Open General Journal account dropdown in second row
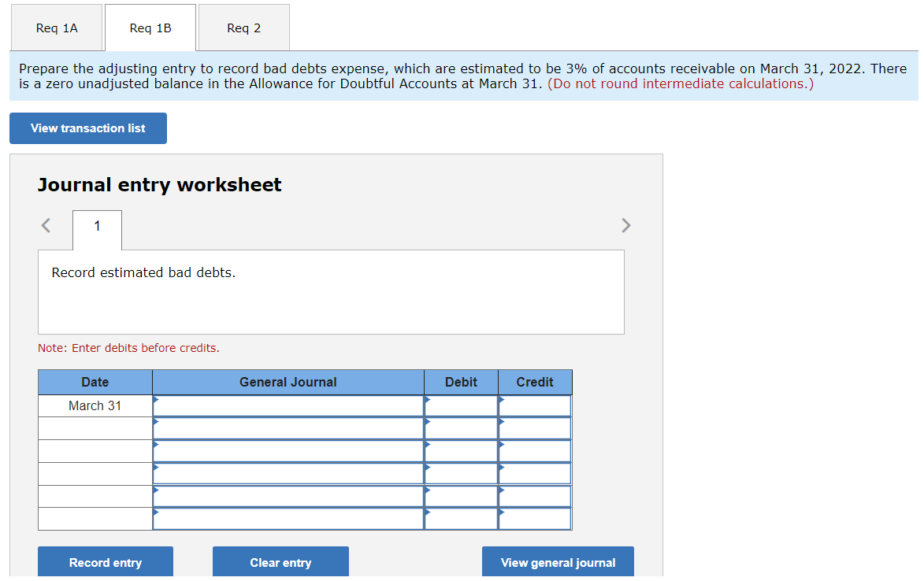The width and height of the screenshot is (924, 581). (288, 428)
